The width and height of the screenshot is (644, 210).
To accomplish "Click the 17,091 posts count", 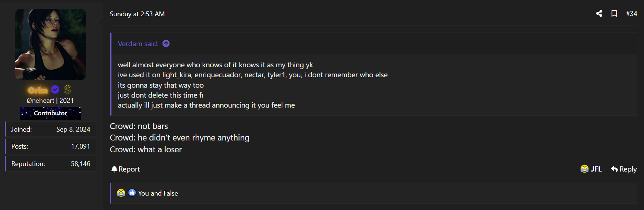I will 80,146.
